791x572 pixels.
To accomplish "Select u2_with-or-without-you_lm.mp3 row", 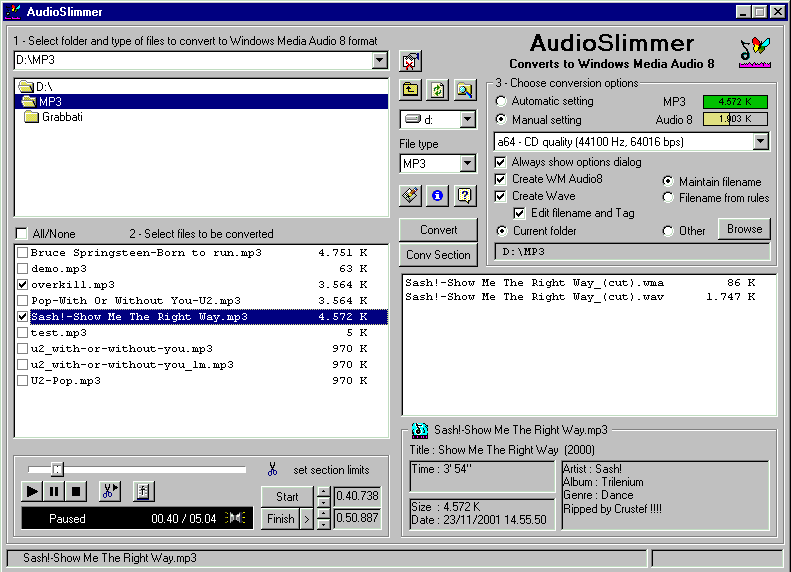I will coord(201,365).
